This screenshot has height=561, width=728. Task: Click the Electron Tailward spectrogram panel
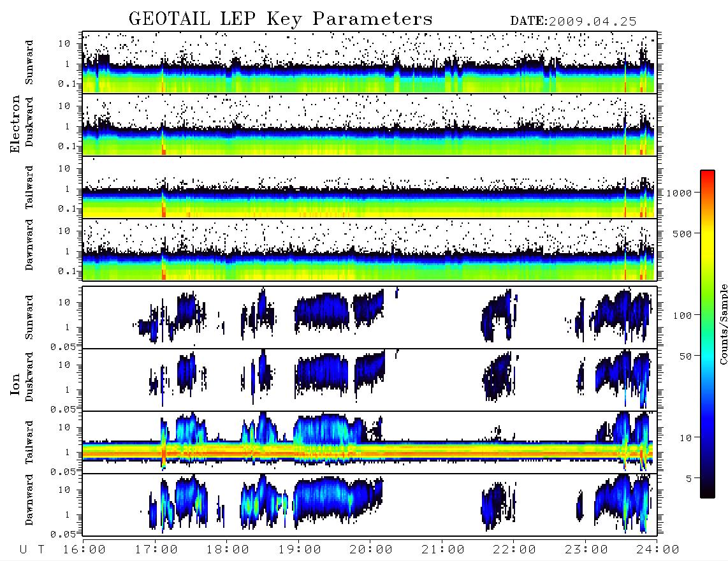370,187
